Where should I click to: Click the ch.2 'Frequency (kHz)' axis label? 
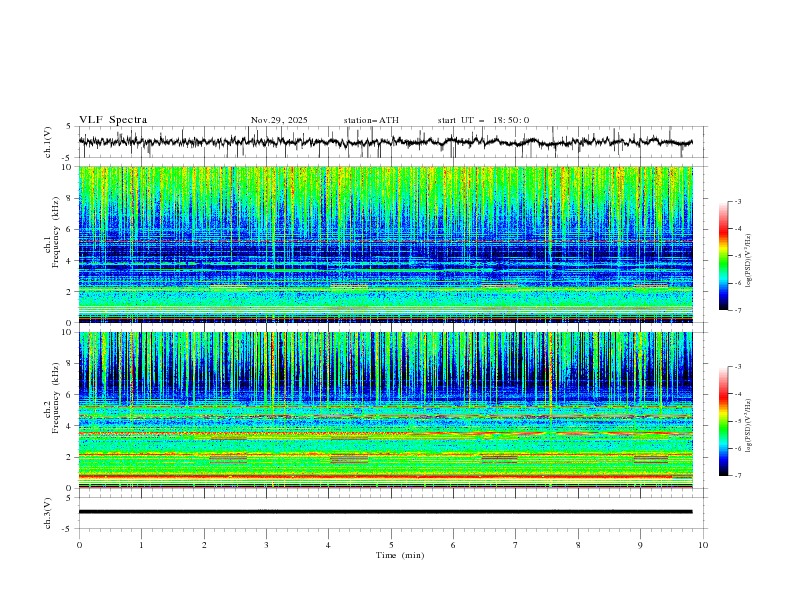[x=55, y=398]
